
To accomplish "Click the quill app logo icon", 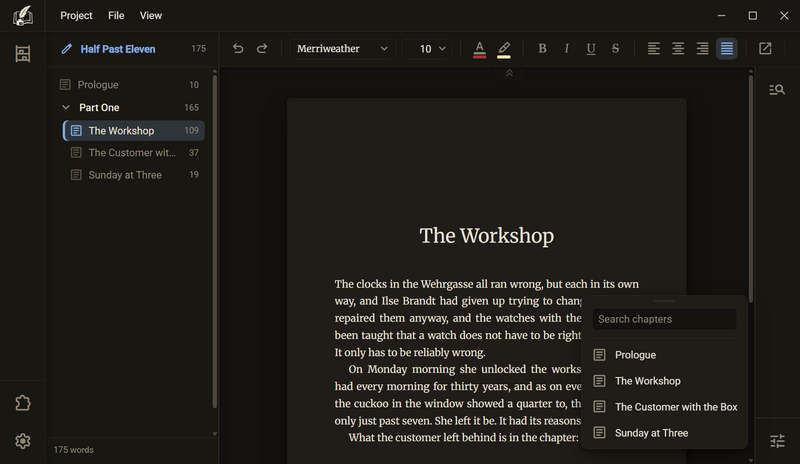I will (22, 16).
